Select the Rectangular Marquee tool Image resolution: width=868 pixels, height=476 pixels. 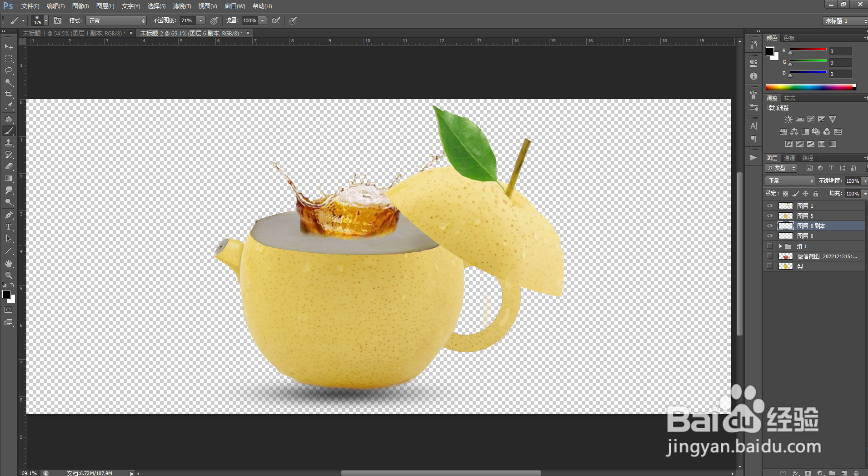(x=9, y=59)
